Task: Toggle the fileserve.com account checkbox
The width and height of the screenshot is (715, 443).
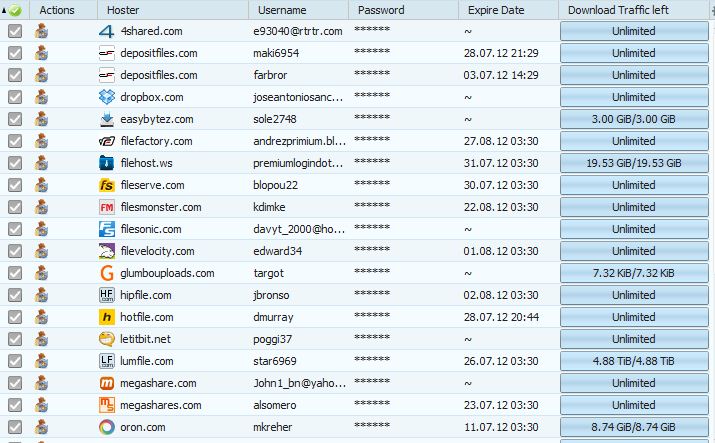Action: 15,185
